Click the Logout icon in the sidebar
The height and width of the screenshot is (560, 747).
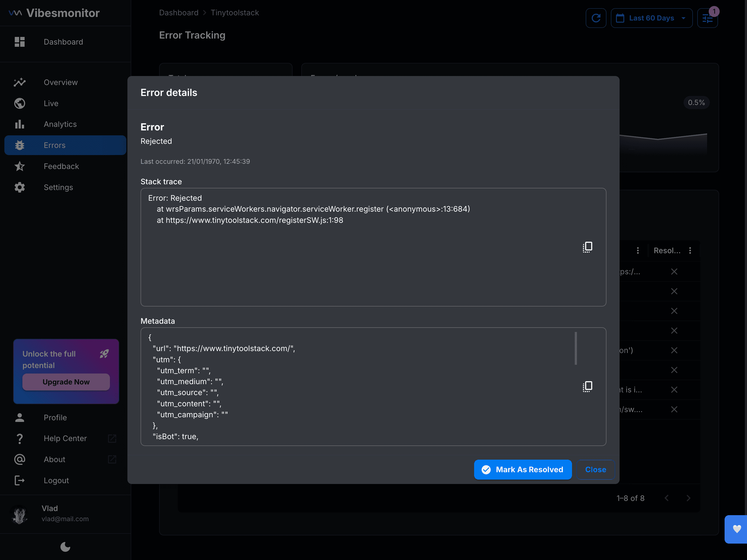20,480
